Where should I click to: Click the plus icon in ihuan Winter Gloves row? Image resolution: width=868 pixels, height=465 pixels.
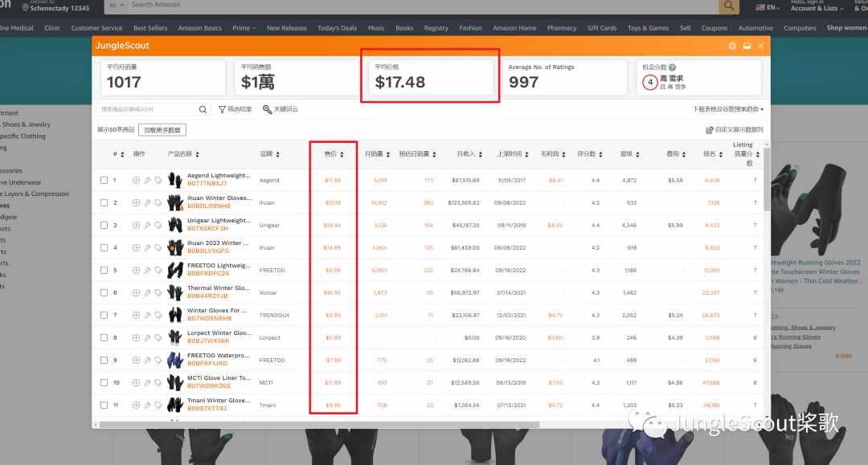tap(136, 203)
